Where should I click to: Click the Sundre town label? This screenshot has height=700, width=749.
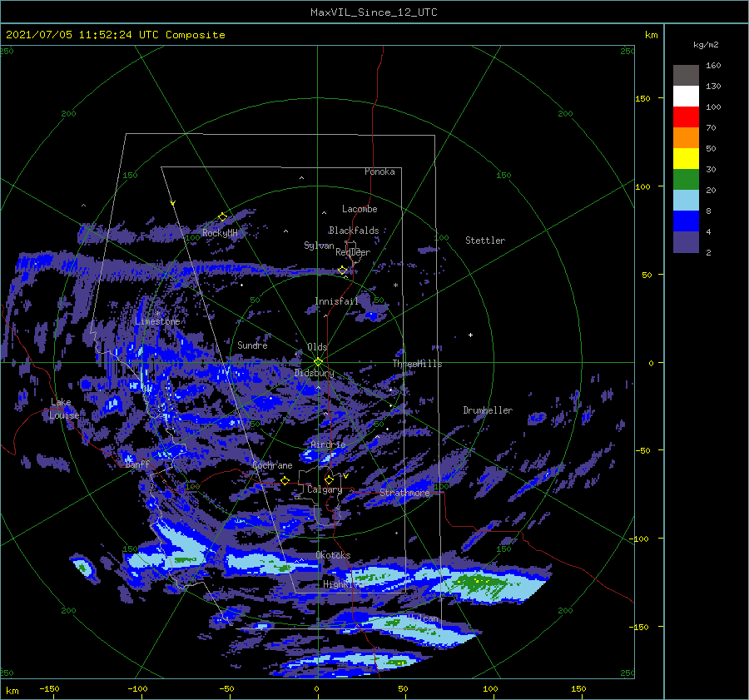click(253, 345)
